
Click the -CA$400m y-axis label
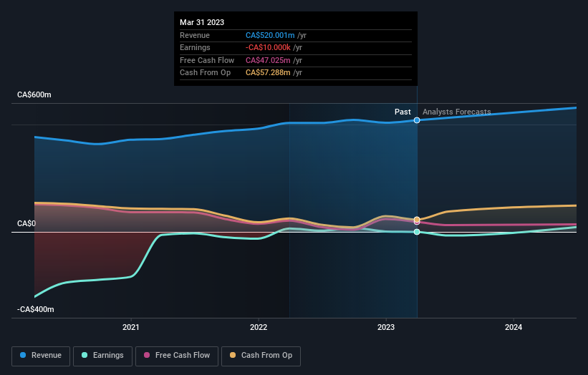[36, 309]
